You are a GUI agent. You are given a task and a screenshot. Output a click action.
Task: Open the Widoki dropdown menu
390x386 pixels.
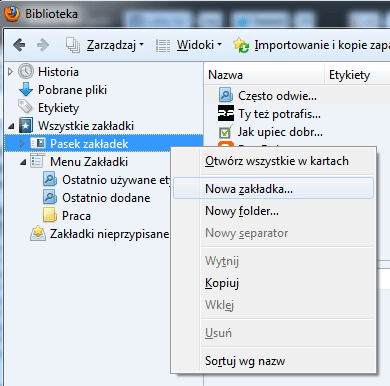199,45
